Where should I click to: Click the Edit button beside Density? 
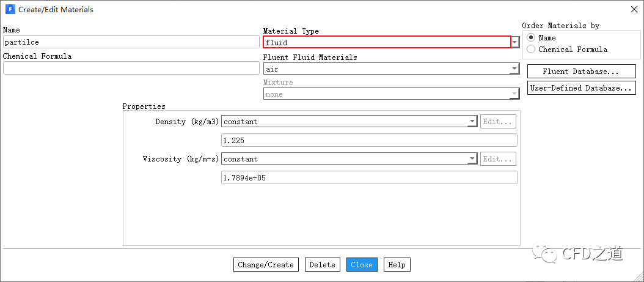point(498,122)
